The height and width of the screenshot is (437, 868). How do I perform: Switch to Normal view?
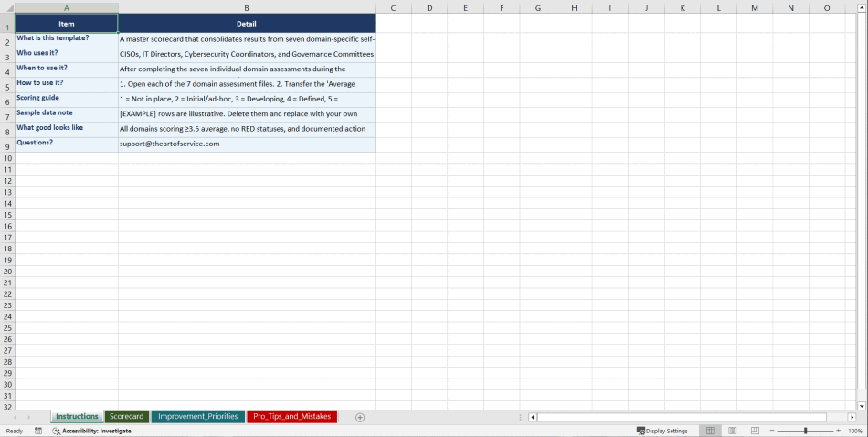710,431
